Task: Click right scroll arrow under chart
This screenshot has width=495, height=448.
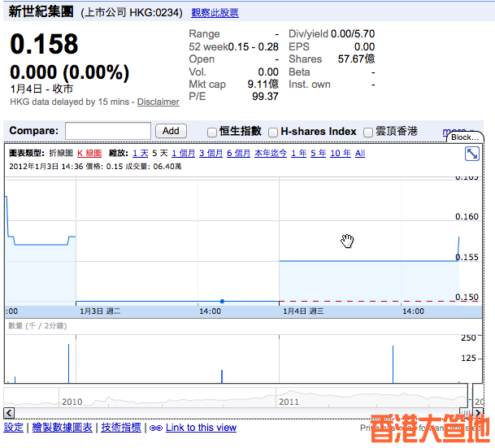Action: coord(478,413)
